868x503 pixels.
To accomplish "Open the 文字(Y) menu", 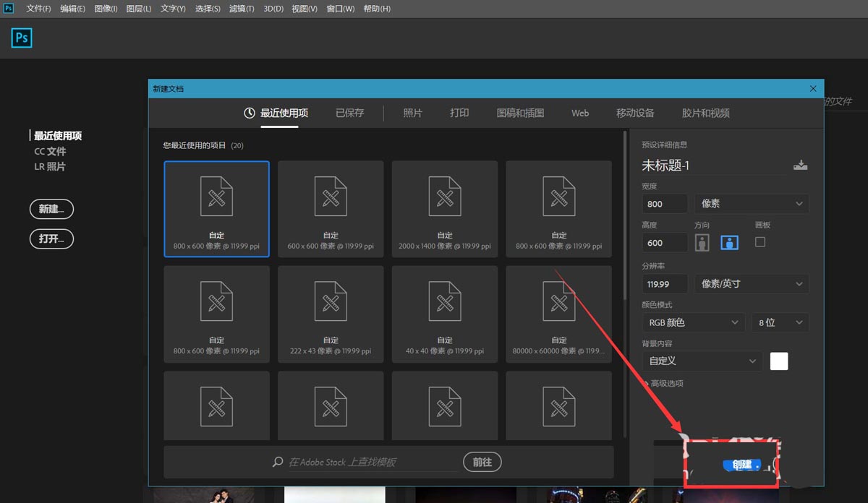I will 173,9.
